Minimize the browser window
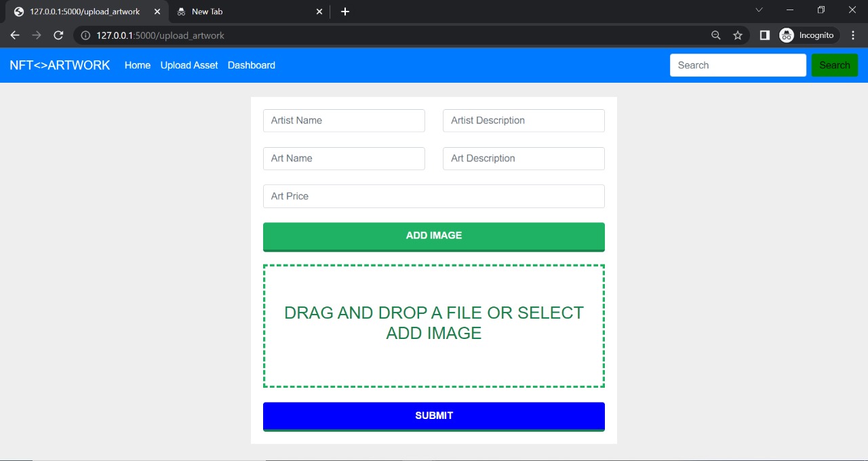The width and height of the screenshot is (868, 461). 790,10
